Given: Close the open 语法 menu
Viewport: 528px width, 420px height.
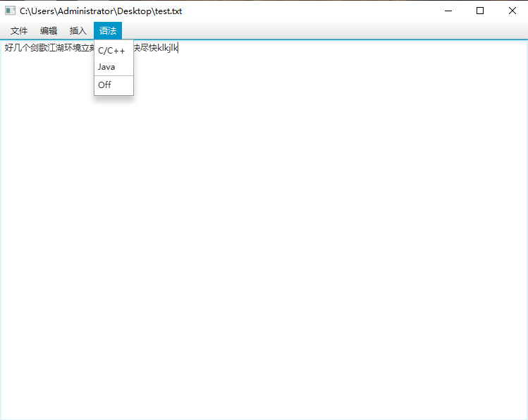Looking at the screenshot, I should click(108, 31).
